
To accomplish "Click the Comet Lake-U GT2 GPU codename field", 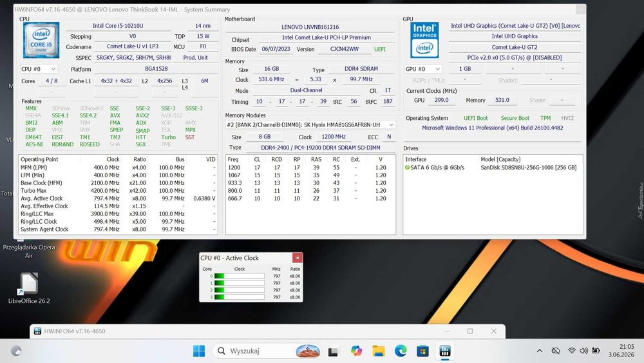I will pos(515,47).
